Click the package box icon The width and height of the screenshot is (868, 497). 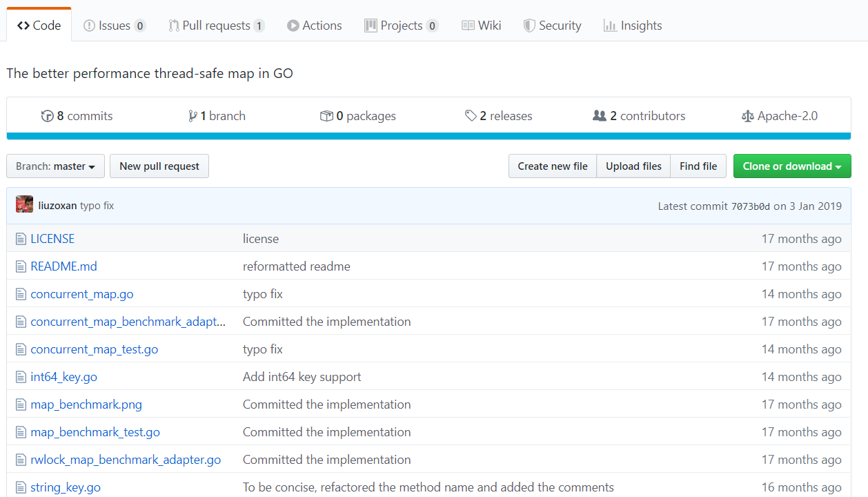pos(326,116)
